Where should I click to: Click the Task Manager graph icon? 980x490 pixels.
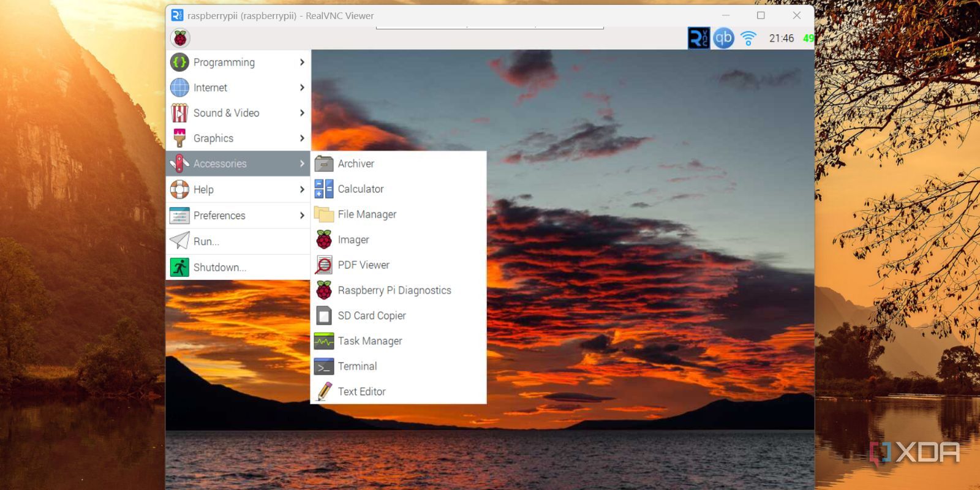point(324,341)
